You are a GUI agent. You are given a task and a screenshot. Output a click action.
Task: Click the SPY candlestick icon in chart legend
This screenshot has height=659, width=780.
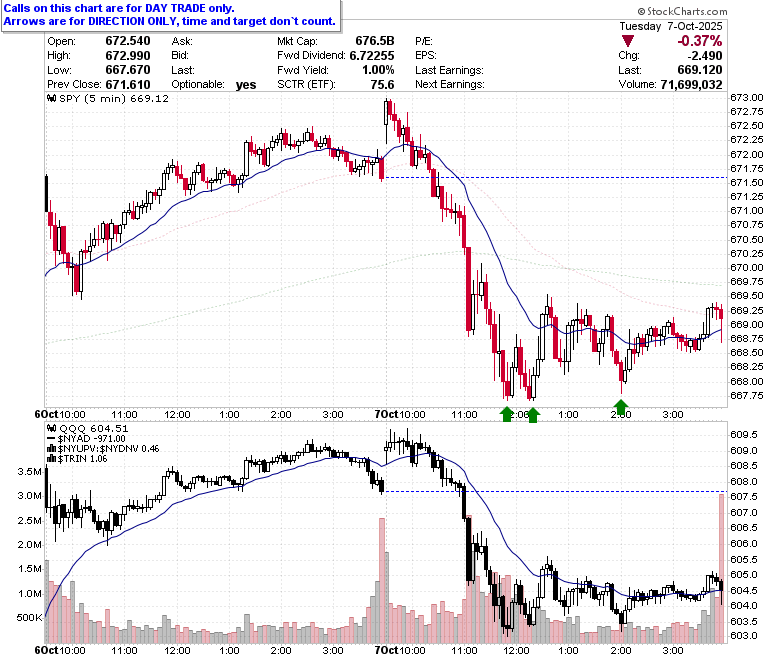coord(51,98)
